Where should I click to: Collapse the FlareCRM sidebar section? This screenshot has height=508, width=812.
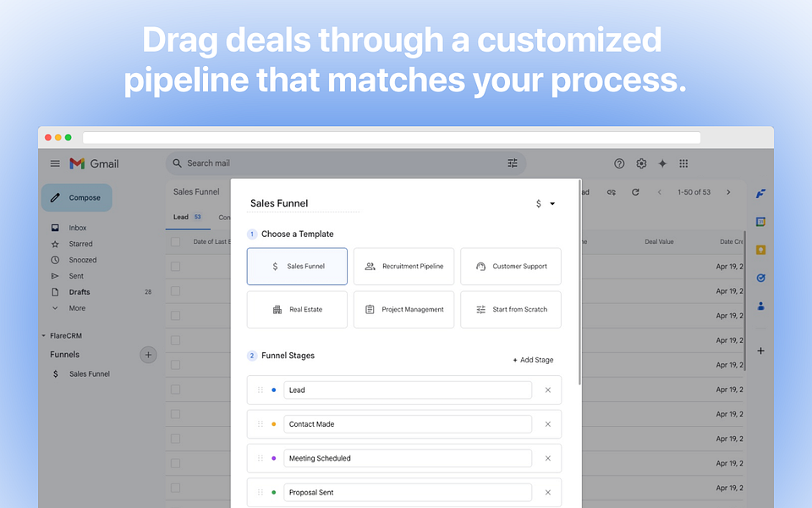[43, 336]
